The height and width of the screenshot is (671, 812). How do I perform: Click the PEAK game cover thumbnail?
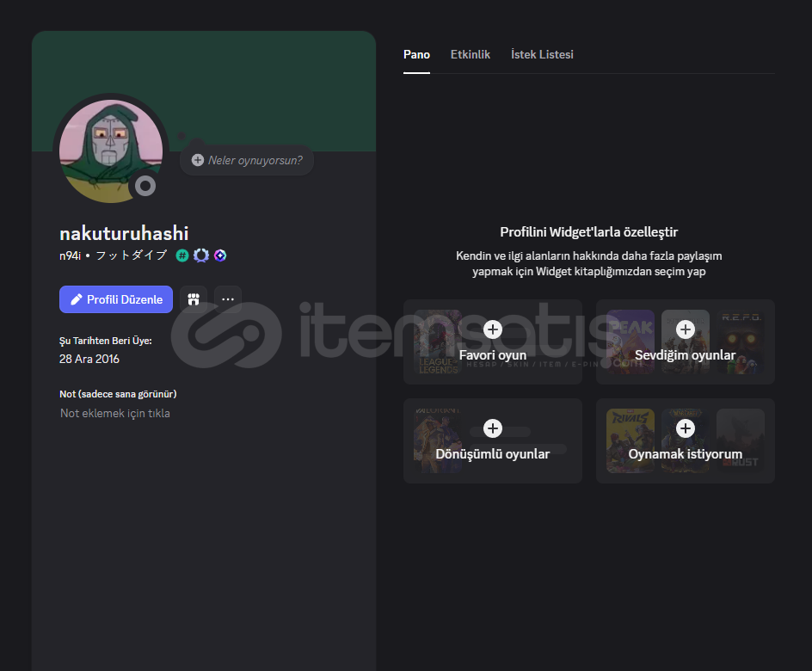point(631,342)
